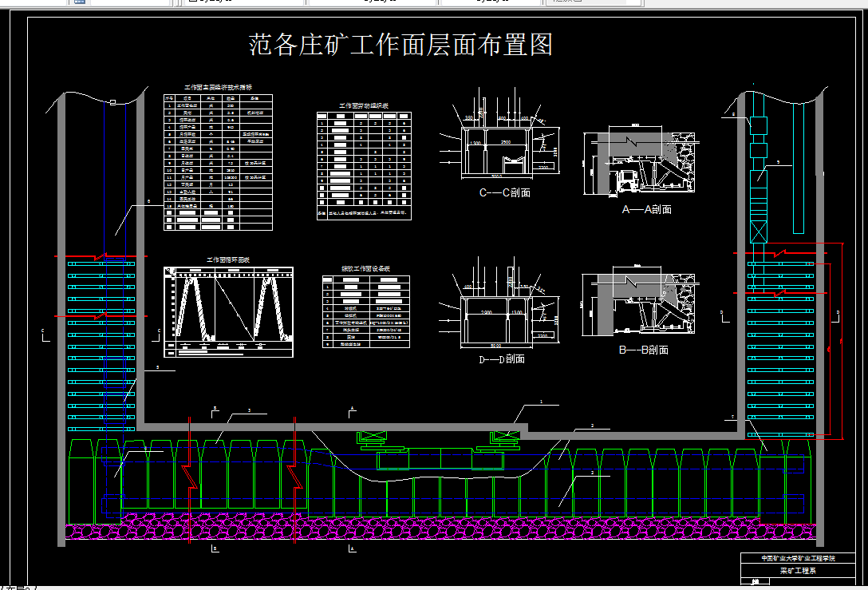Click the 工作面主要经济技术指标 table heading
868x590 pixels.
point(218,88)
